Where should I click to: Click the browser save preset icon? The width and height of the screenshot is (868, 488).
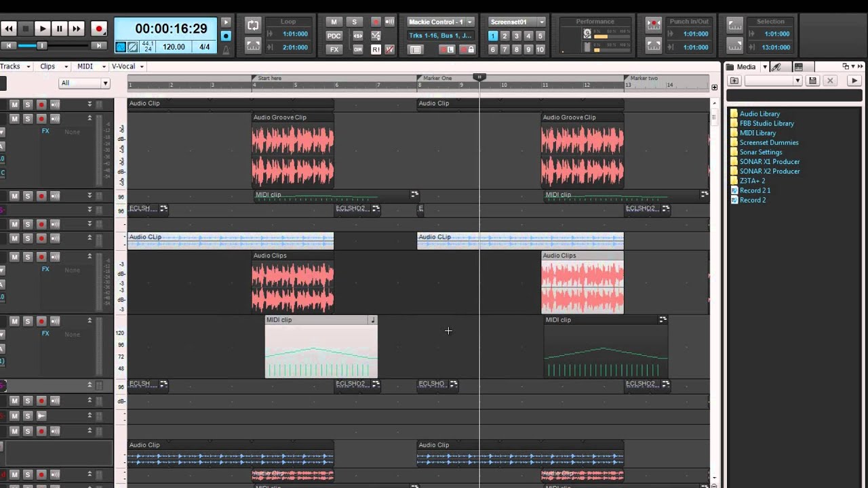pyautogui.click(x=813, y=81)
